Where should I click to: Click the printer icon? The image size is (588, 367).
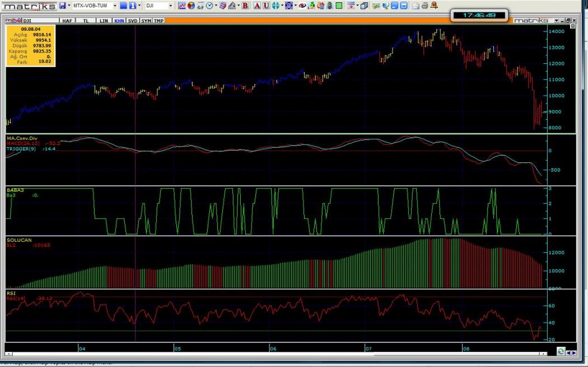(x=425, y=6)
